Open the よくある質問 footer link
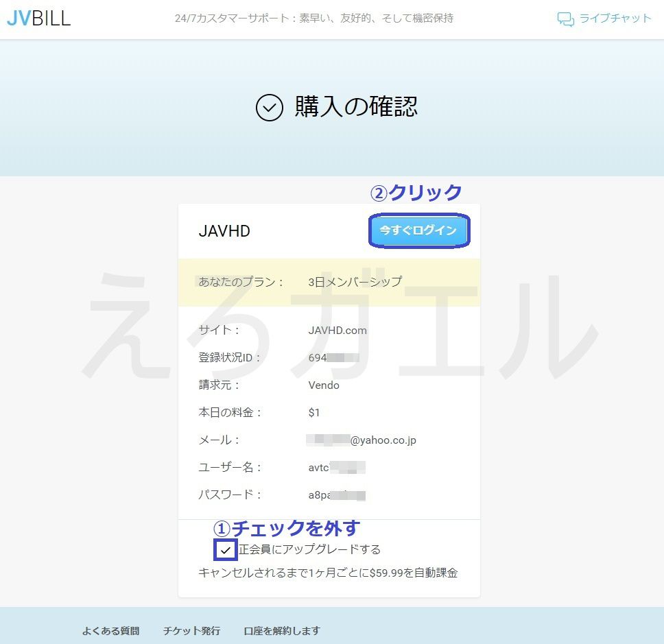 click(111, 630)
